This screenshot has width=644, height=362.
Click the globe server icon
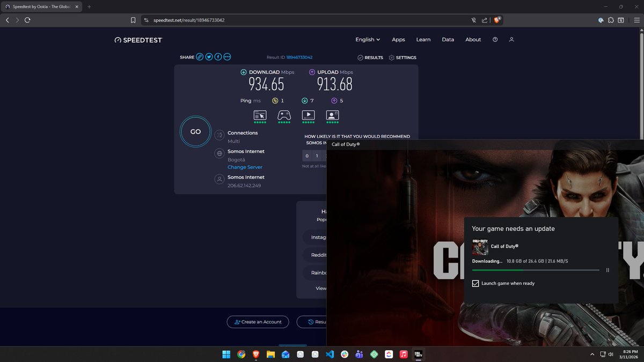(x=219, y=154)
